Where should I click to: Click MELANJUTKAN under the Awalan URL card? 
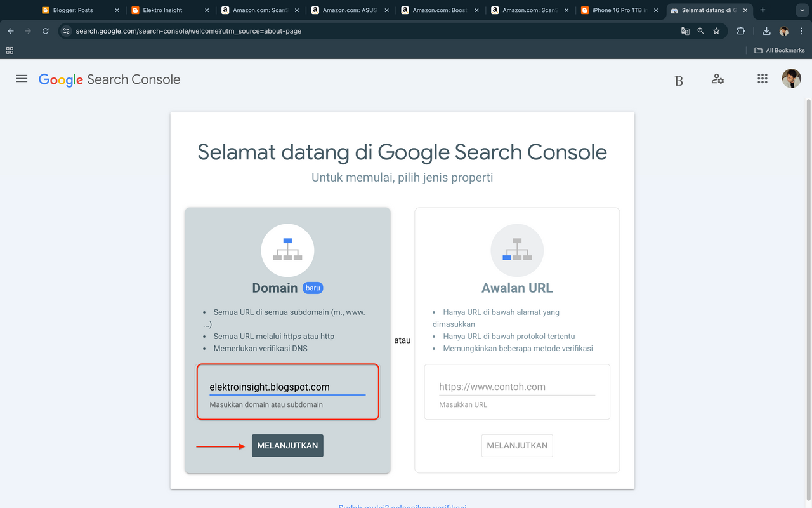tap(517, 445)
